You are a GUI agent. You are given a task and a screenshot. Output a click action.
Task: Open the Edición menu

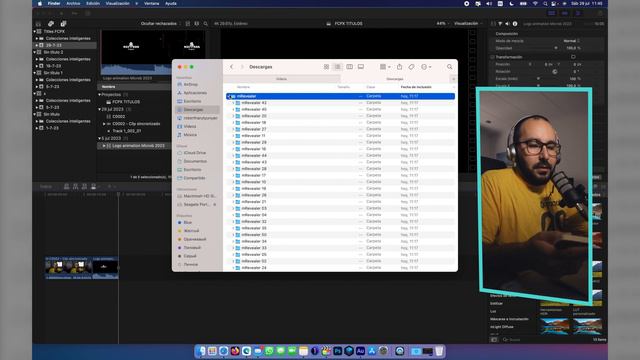point(93,3)
